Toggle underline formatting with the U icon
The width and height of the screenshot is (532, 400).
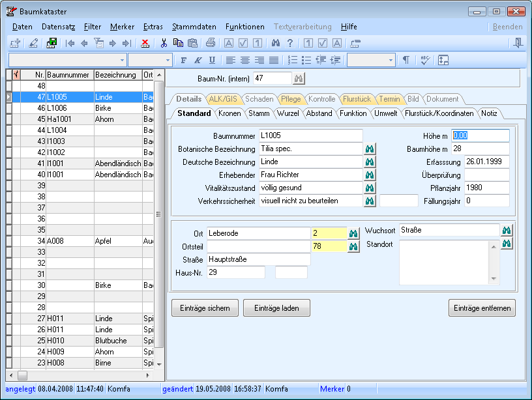[212, 61]
